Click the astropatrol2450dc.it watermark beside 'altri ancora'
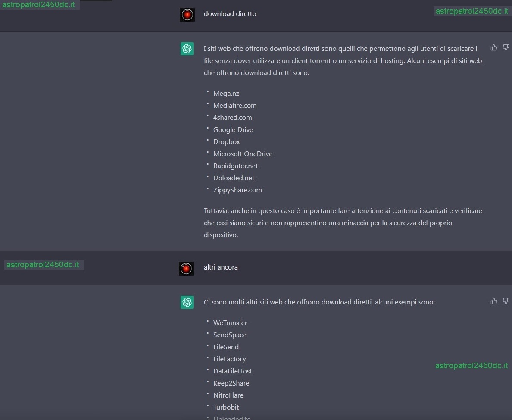Viewport: 512px width, 420px height. tap(43, 265)
